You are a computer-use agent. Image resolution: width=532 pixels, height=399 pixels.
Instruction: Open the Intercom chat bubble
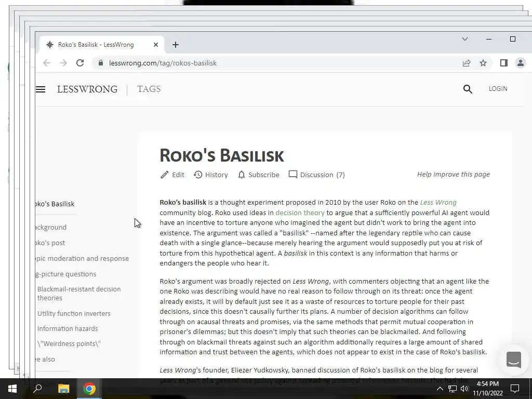(514, 360)
